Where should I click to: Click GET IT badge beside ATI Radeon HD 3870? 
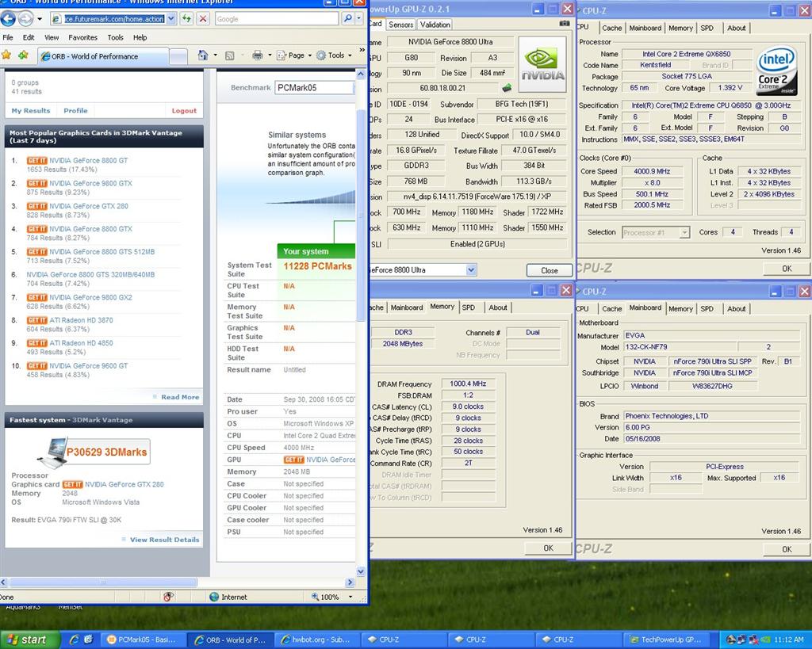pos(36,320)
